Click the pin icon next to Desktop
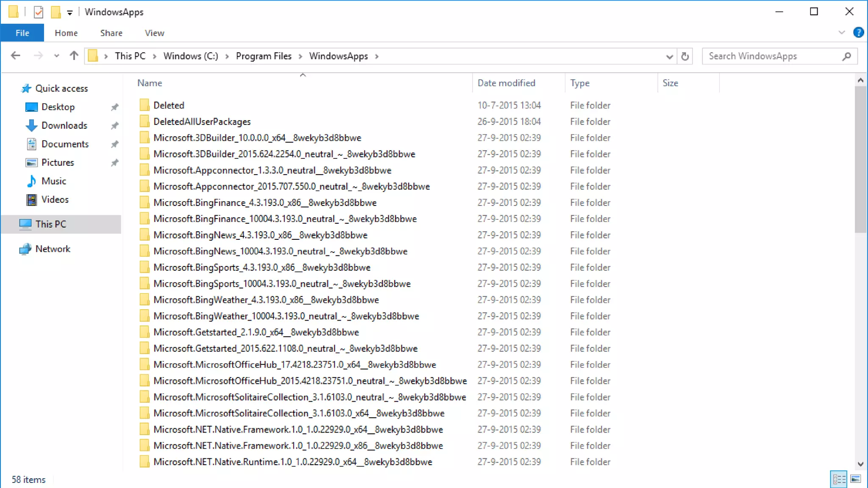This screenshot has width=868, height=488. point(114,107)
